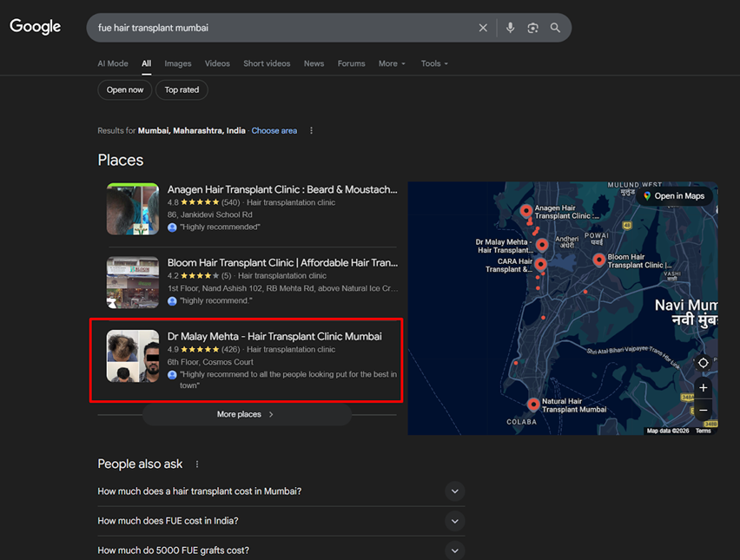
Task: Zoom out on the map
Action: coord(704,410)
